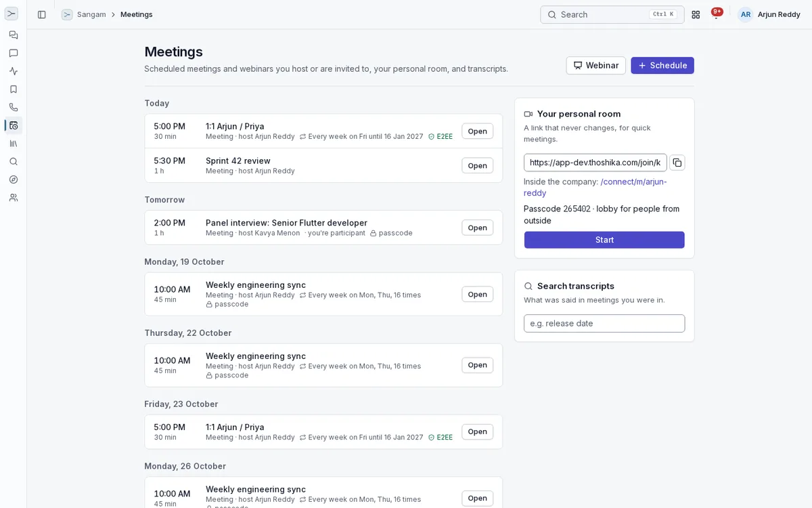
Task: Click the Your personal room heading
Action: click(x=579, y=114)
